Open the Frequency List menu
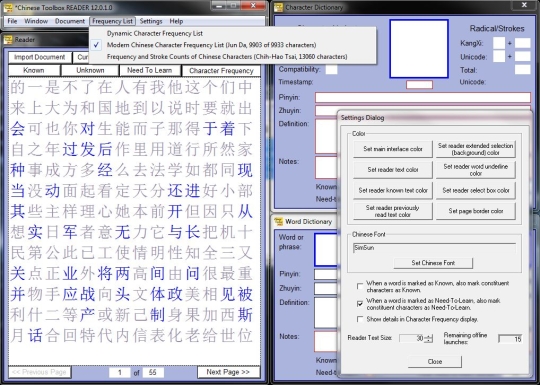This screenshot has height=385, width=540. (x=112, y=21)
